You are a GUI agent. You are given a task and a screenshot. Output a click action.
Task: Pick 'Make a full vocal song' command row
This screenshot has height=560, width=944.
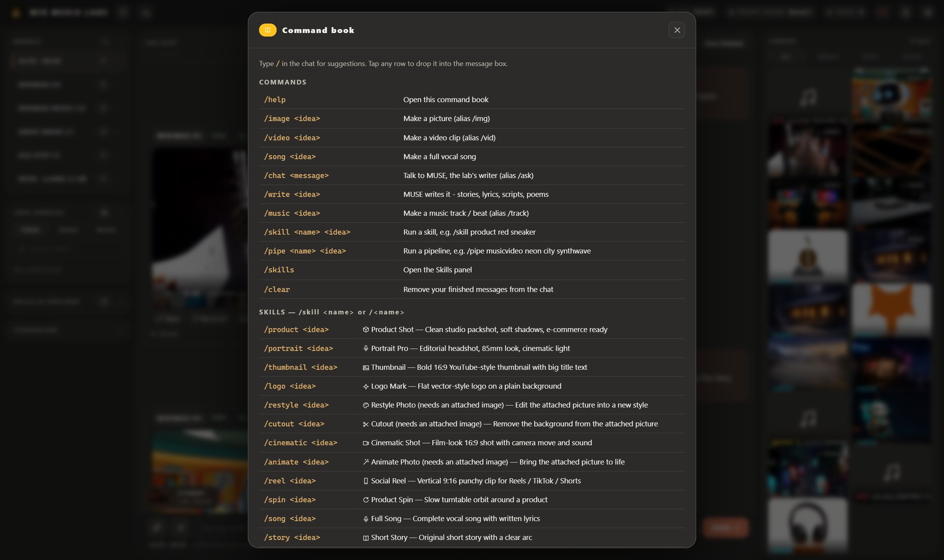click(x=472, y=157)
